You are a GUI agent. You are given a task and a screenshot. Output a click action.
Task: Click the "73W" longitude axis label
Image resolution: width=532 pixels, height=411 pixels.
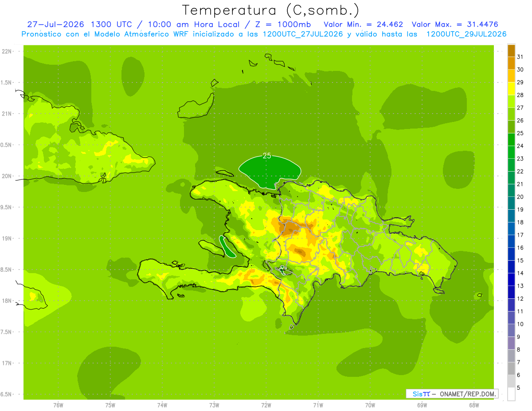(x=214, y=404)
